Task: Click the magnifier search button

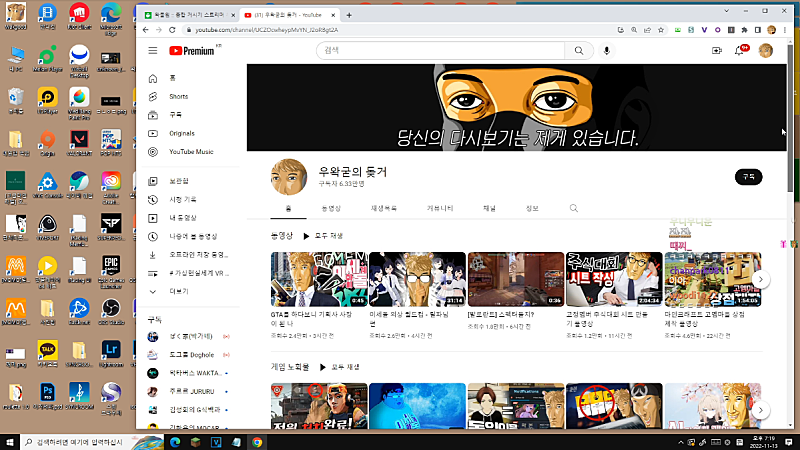Action: pyautogui.click(x=578, y=50)
